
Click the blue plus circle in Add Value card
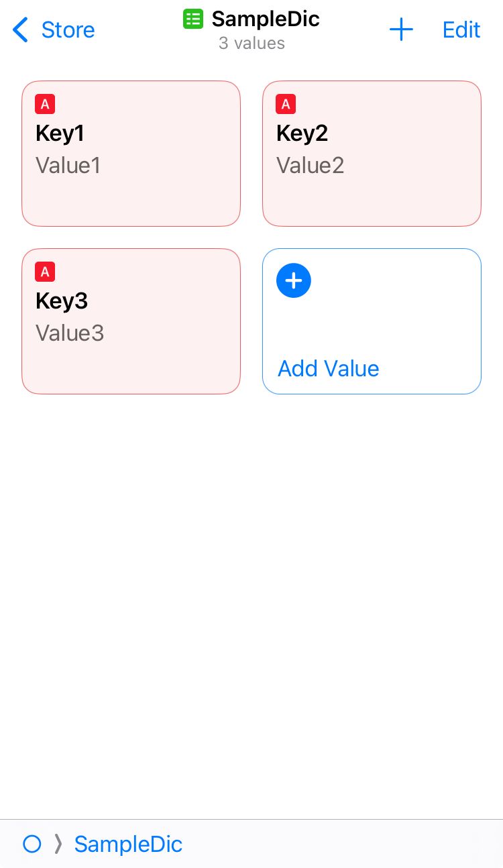tap(294, 280)
